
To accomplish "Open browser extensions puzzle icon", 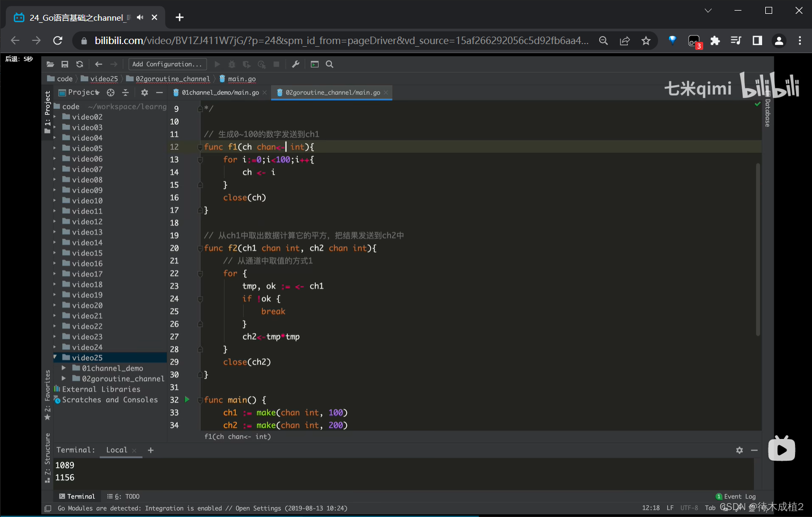I will (x=715, y=40).
